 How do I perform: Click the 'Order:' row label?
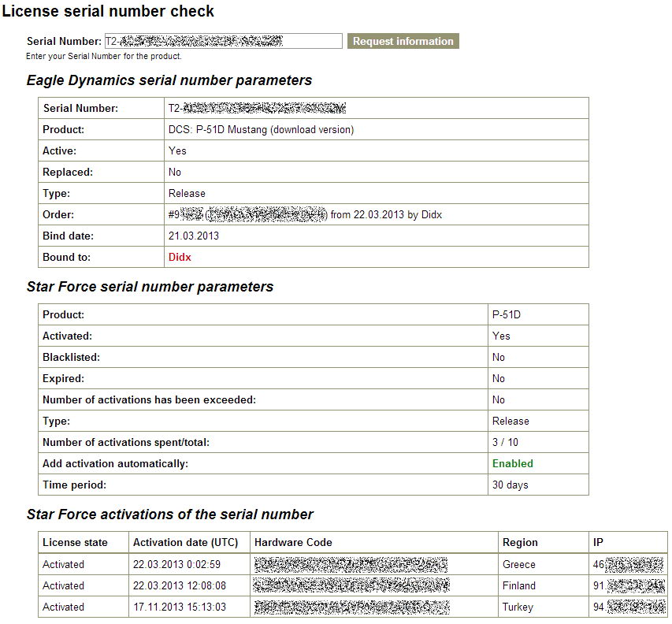58,215
